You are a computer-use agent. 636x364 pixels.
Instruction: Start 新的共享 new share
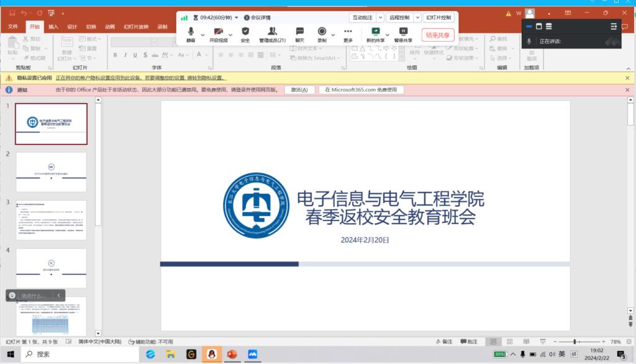[x=375, y=34]
